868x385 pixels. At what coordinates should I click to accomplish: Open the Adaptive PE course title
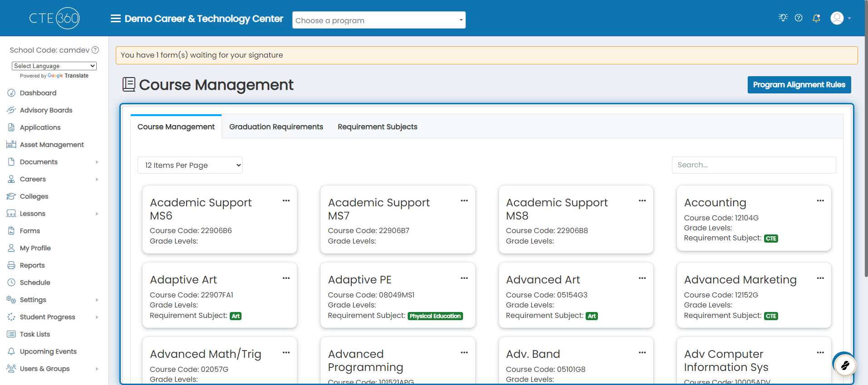pyautogui.click(x=360, y=280)
